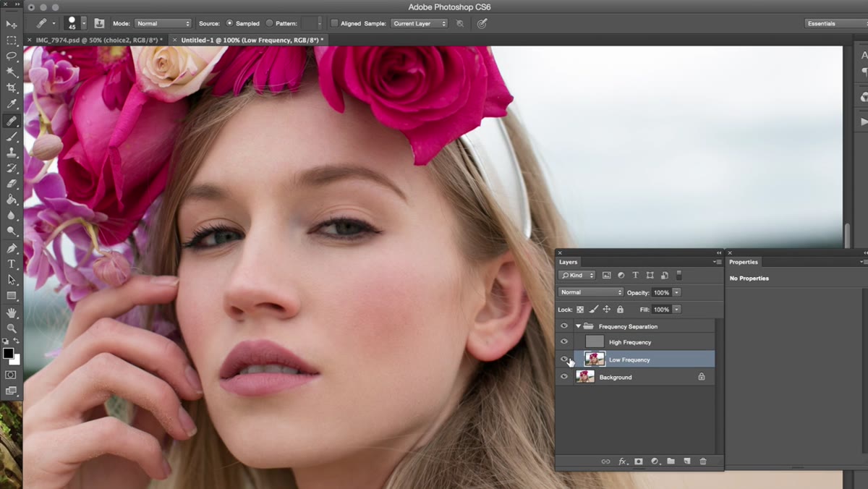Viewport: 868px width, 489px height.
Task: Select the Lasso tool
Action: point(12,56)
